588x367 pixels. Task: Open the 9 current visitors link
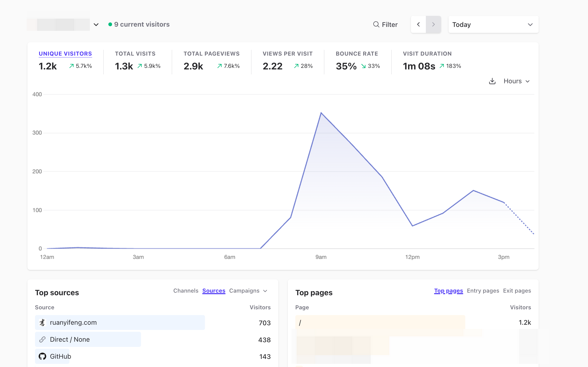pos(142,24)
